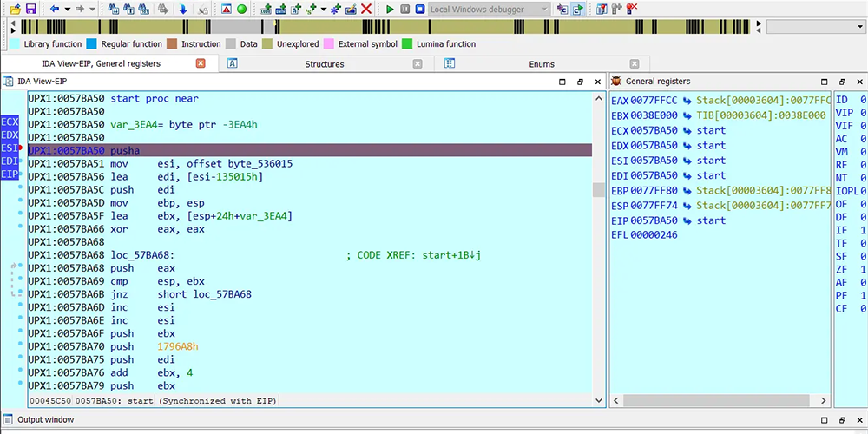Open dropdown arrow next to signature icon
Screen dimensions: 868x434
click(324, 10)
